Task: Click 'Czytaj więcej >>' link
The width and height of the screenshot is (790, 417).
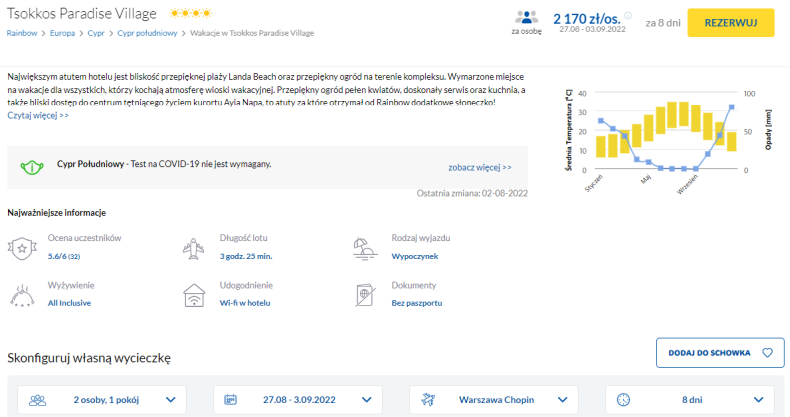Action: coord(38,115)
